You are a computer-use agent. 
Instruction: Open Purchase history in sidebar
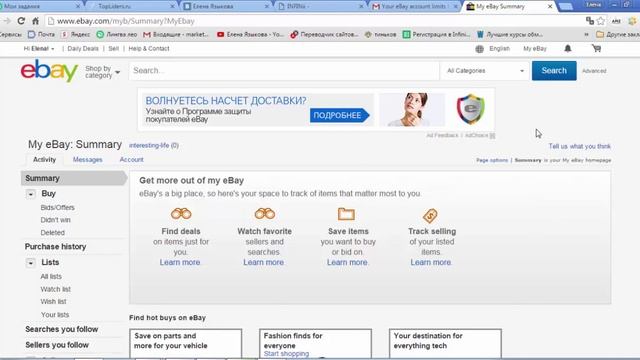pos(56,247)
